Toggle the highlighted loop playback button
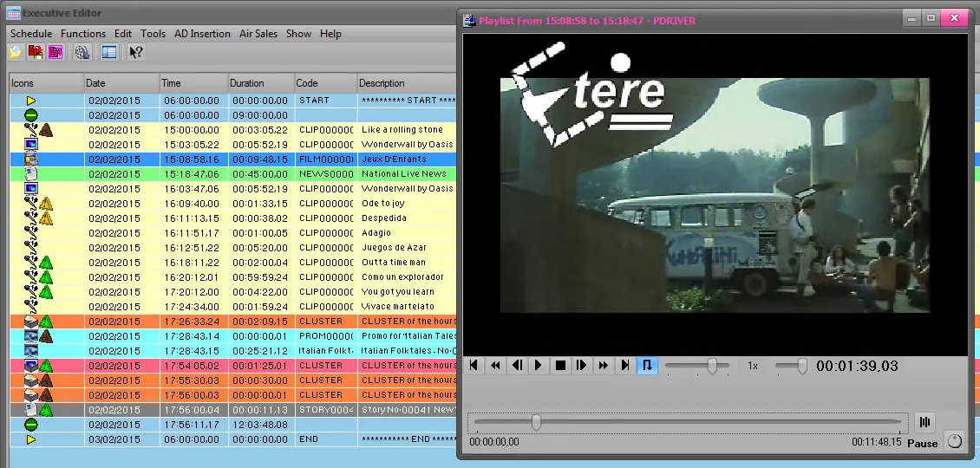This screenshot has width=980, height=468. point(647,366)
